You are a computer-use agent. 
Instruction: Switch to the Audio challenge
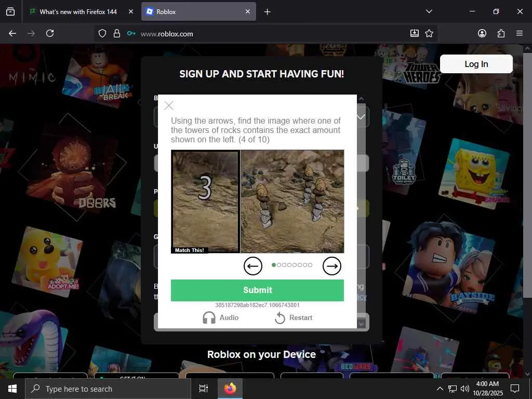[x=220, y=318]
